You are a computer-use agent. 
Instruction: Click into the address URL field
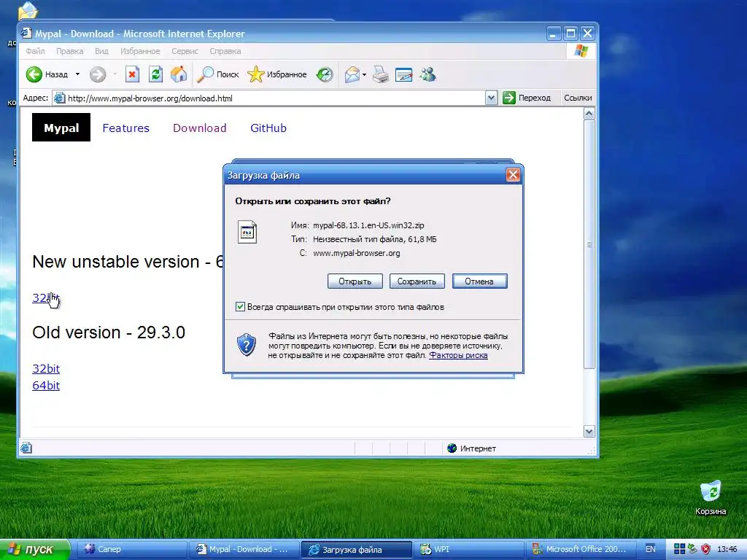coord(275,98)
